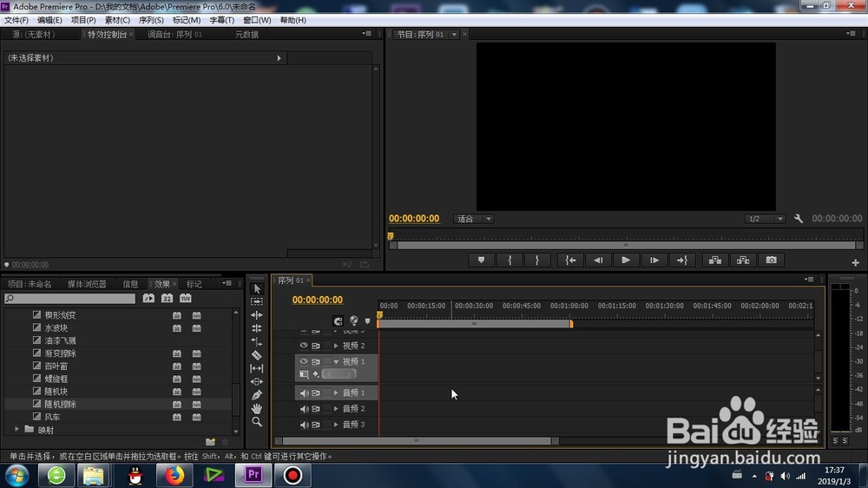Expand the 映射 effects folder
The width and height of the screenshot is (868, 488).
(x=16, y=429)
